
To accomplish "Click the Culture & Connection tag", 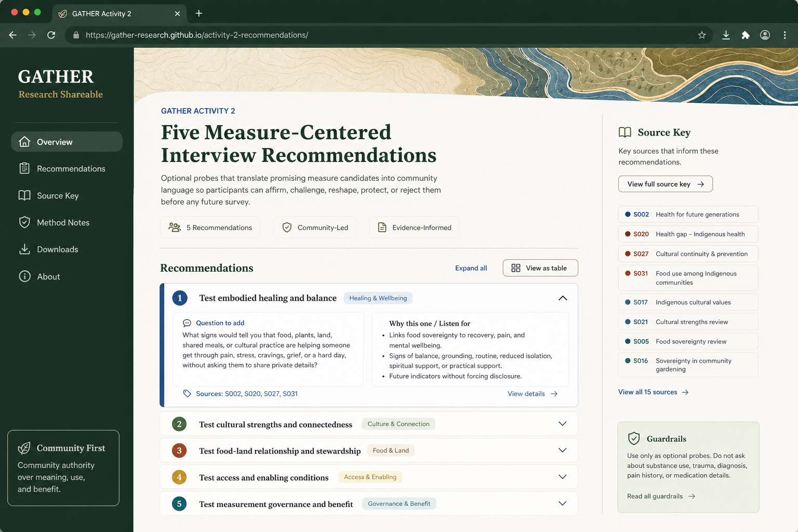I will click(x=398, y=424).
